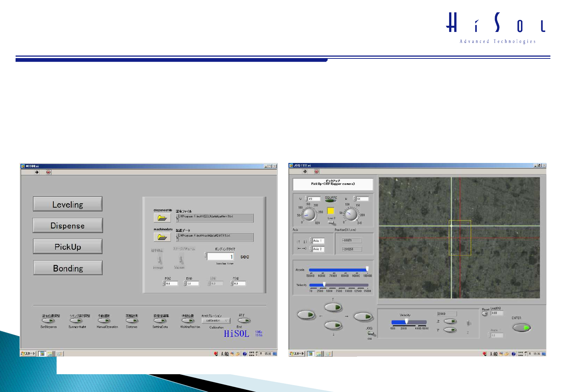The width and height of the screenshot is (566, 392).
Task: Toggle the JOG ON switch
Action: pos(370,334)
